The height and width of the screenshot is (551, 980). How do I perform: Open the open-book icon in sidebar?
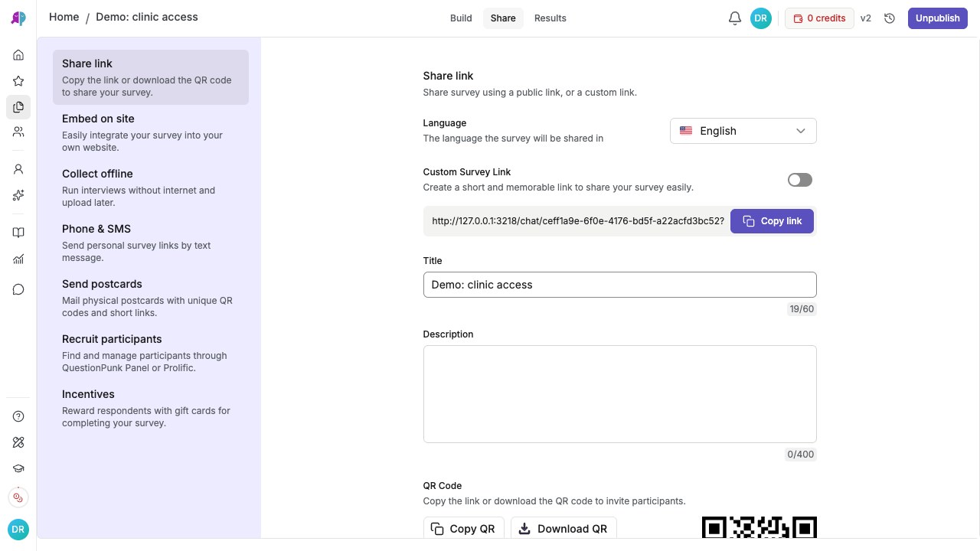coord(18,233)
